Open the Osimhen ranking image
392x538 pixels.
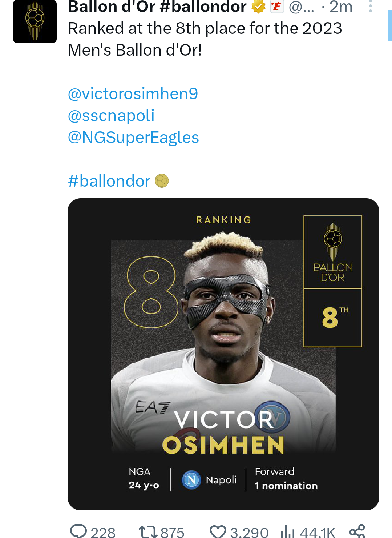(223, 354)
